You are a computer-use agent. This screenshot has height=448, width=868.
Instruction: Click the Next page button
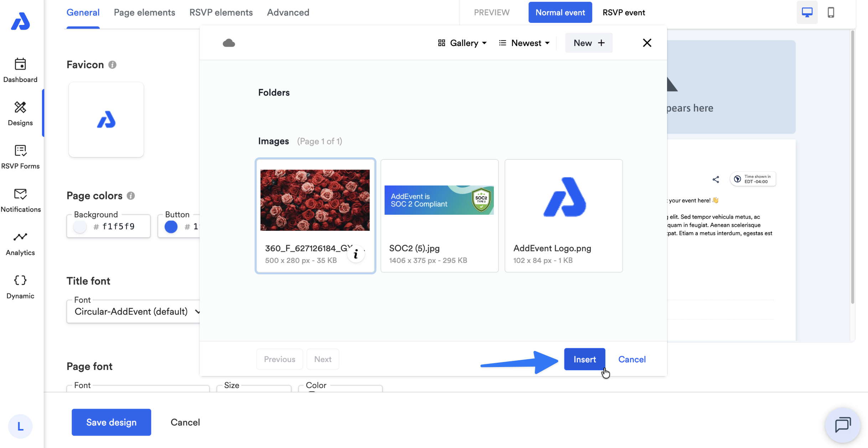(x=323, y=359)
